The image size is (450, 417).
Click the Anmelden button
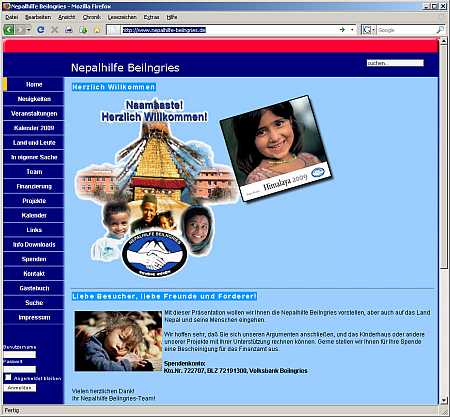point(20,388)
